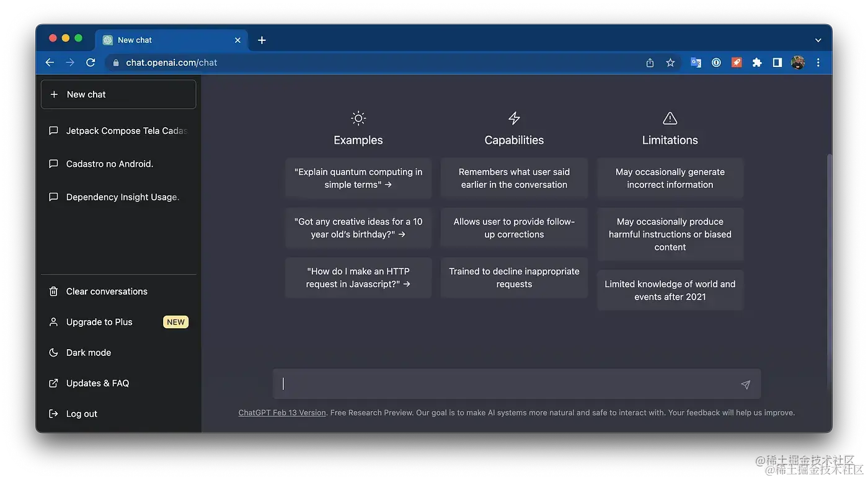Select "Explain quantum computing in simple terms" example

358,178
